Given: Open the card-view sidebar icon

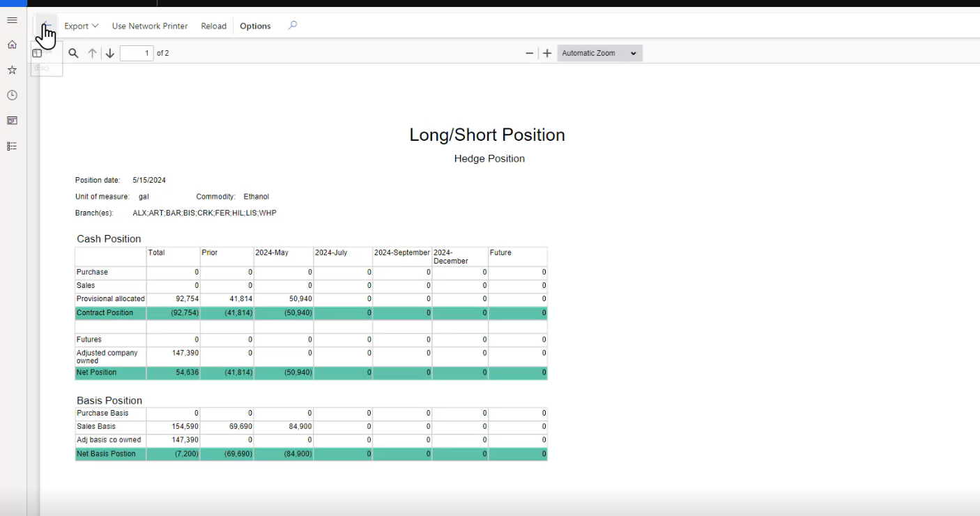Looking at the screenshot, I should coord(12,121).
